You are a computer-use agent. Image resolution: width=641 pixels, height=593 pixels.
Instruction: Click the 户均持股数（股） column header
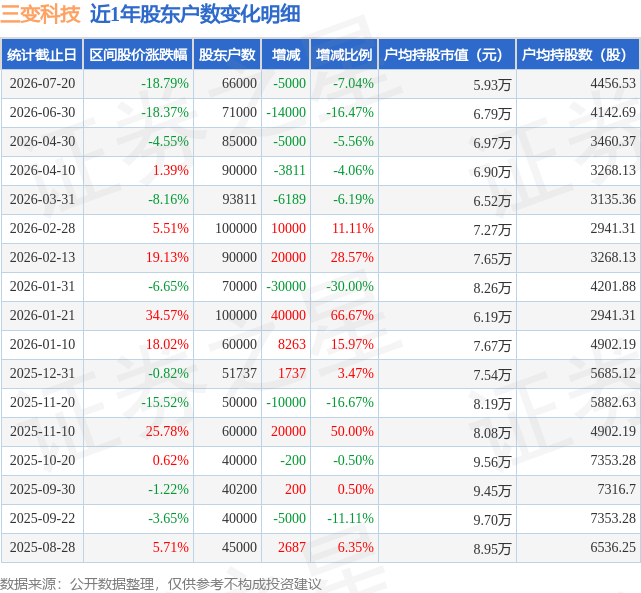point(578,54)
